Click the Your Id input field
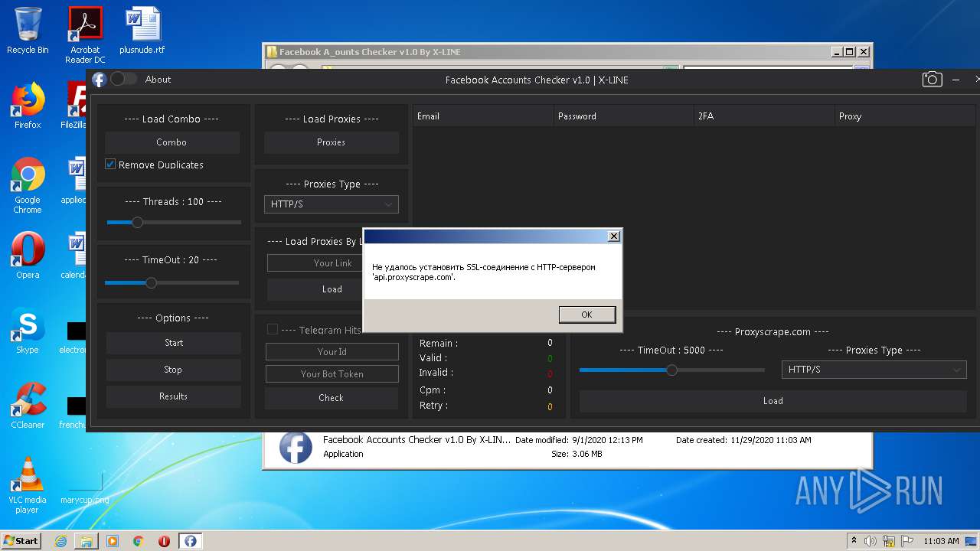 [x=332, y=352]
